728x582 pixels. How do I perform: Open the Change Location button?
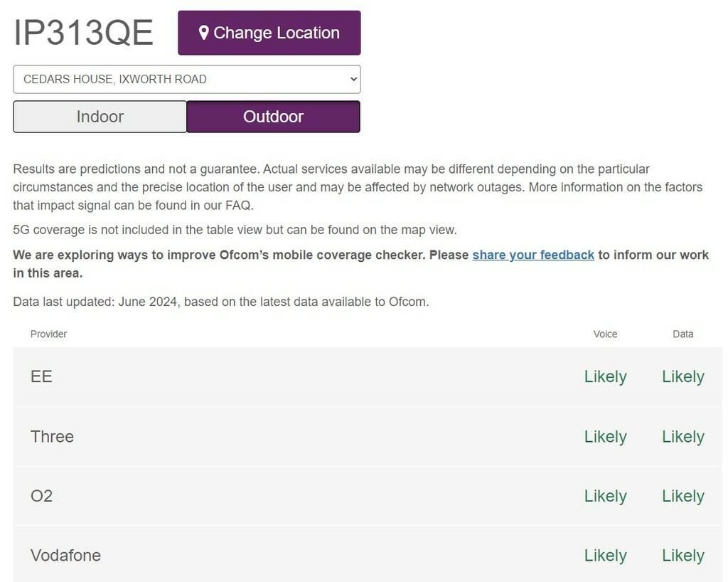[269, 32]
